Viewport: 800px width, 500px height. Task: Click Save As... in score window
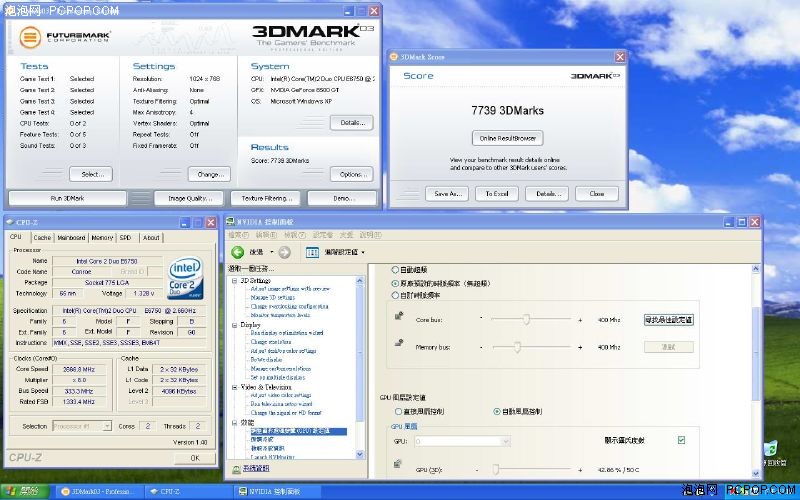tap(447, 194)
